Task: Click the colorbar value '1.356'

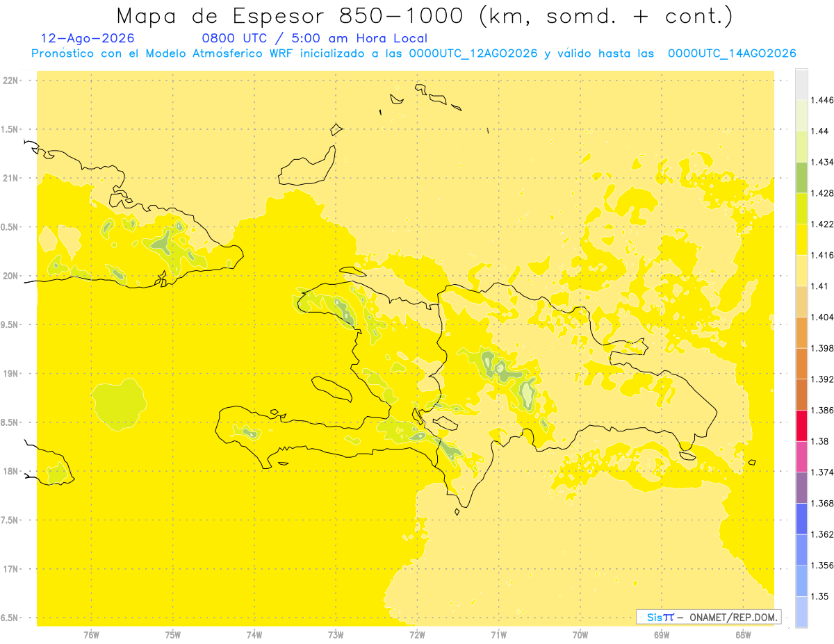Action: (822, 565)
